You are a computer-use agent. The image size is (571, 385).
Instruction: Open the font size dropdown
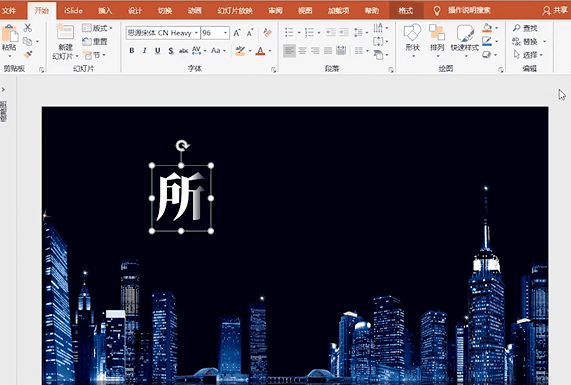tap(226, 33)
